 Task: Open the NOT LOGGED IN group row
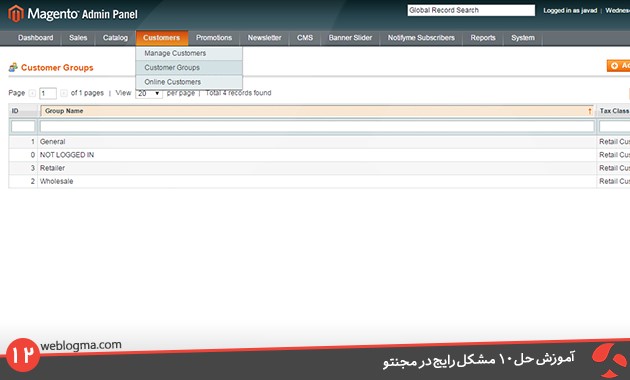(319, 155)
